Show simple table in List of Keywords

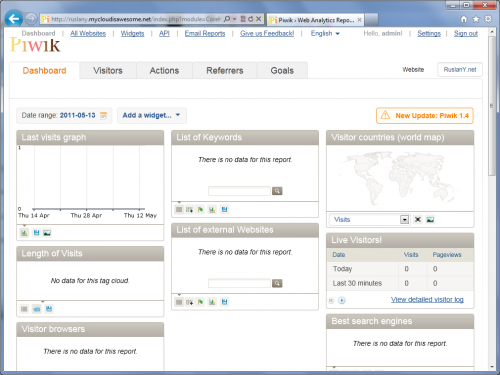(x=179, y=210)
